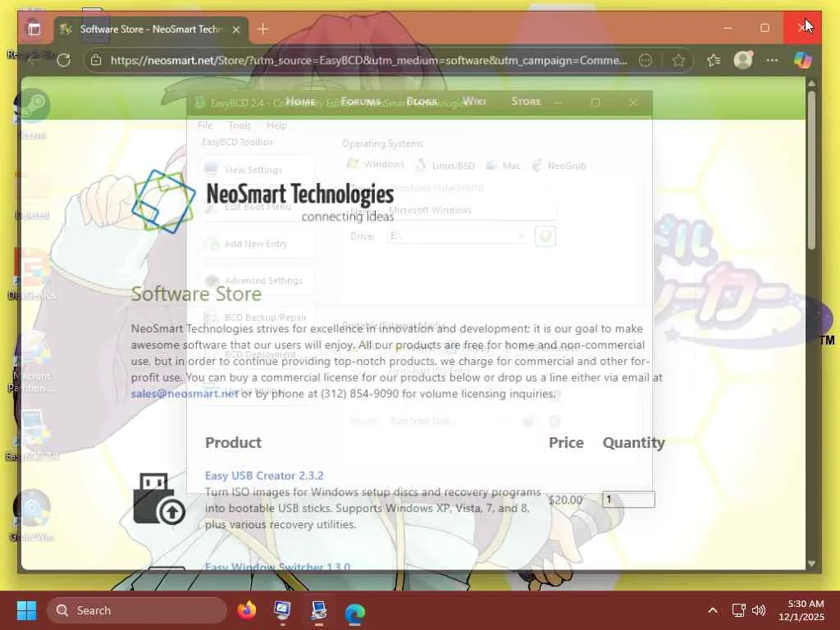Show hidden system tray icons
840x630 pixels.
(x=713, y=610)
